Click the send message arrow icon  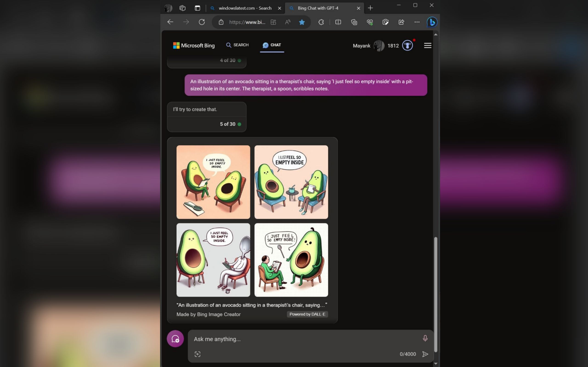pos(425,354)
